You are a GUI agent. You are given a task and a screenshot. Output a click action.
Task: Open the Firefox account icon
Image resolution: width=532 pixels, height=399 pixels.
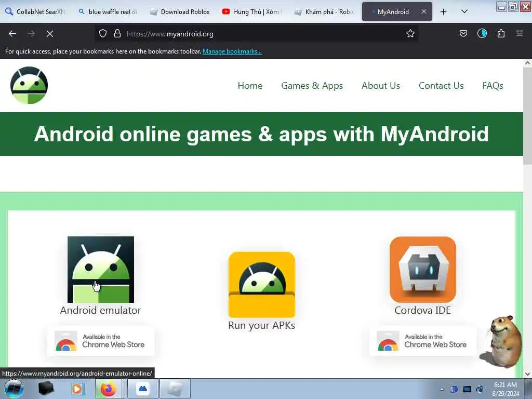[x=482, y=33]
